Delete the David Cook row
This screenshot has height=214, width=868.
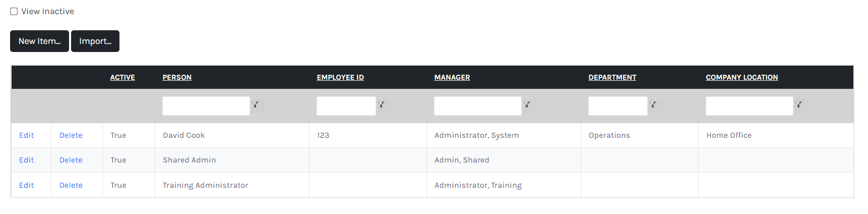pyautogui.click(x=71, y=135)
